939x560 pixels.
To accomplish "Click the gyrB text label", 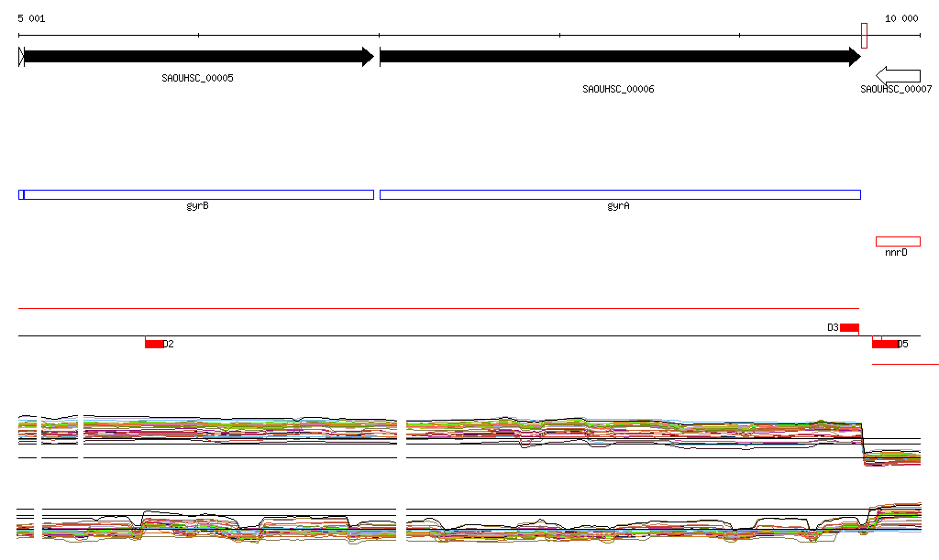I will coord(198,206).
